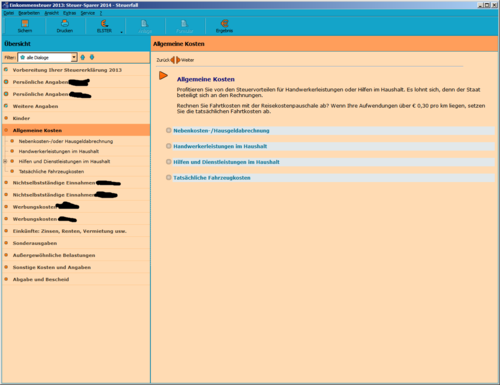The image size is (500, 385).
Task: Click the bullet beside Nebenkosten-/oder Hausgeldabrechnung
Action: (12, 141)
